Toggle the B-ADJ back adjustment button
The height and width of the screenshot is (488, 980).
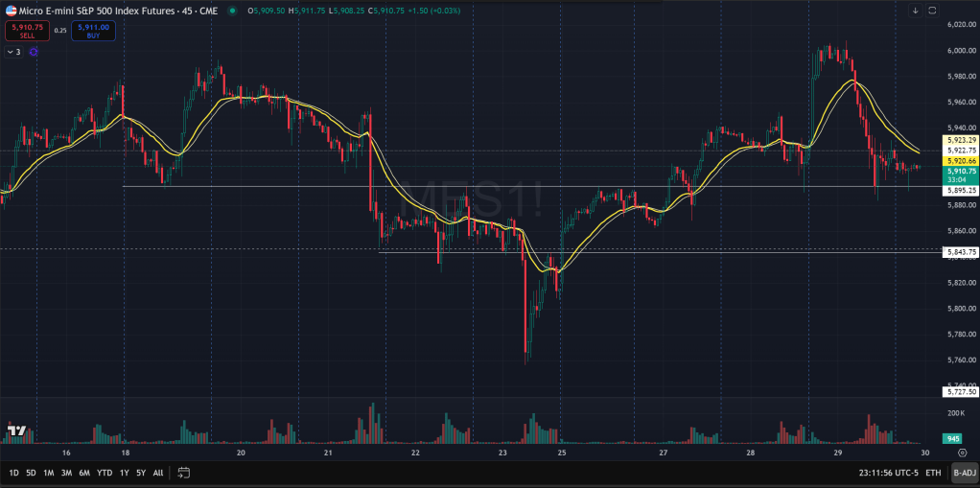coord(965,473)
